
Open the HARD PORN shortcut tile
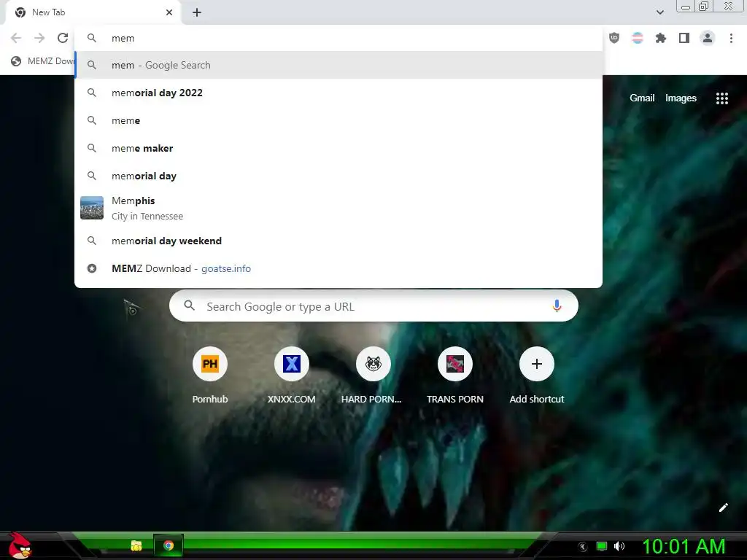373,376
